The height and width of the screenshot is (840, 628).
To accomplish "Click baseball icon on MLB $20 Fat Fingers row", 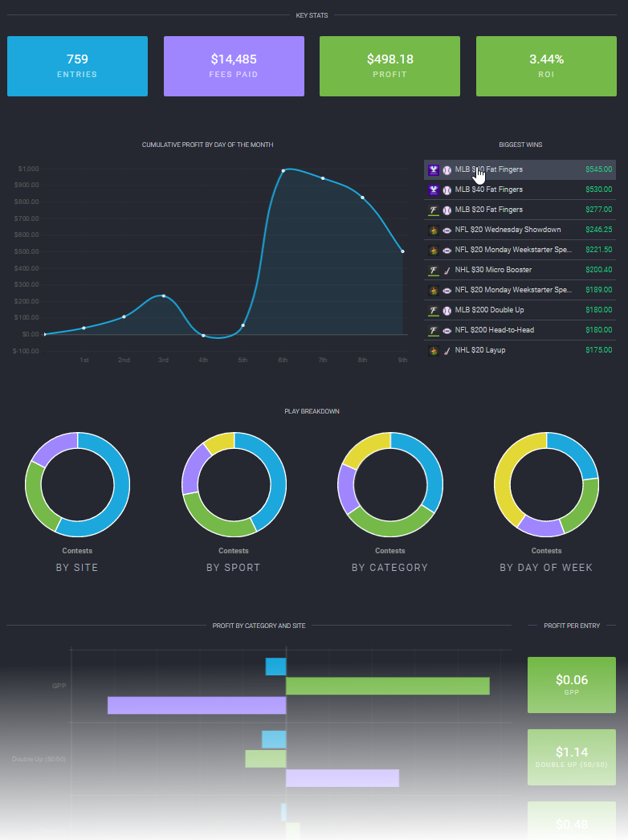I will click(447, 210).
